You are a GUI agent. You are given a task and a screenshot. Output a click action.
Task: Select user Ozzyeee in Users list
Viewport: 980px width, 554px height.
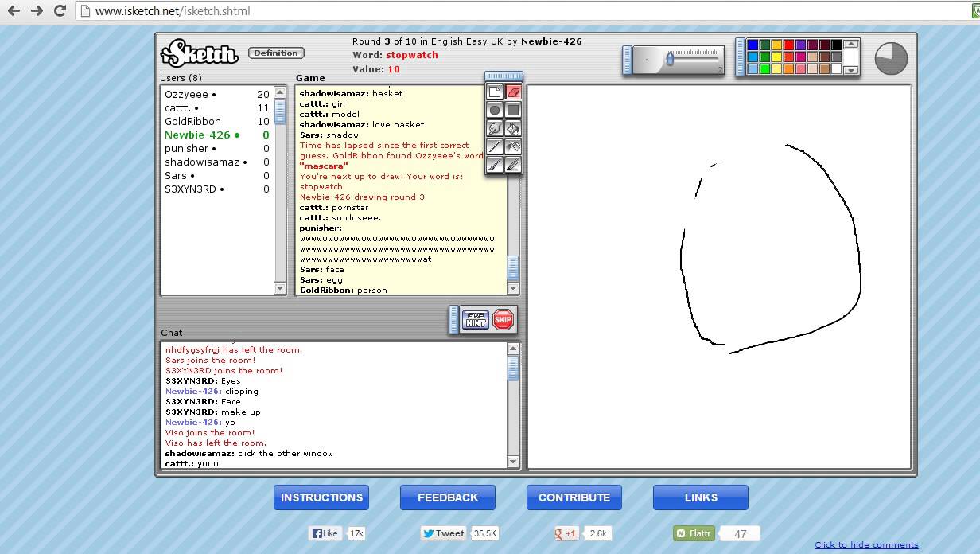coord(216,94)
